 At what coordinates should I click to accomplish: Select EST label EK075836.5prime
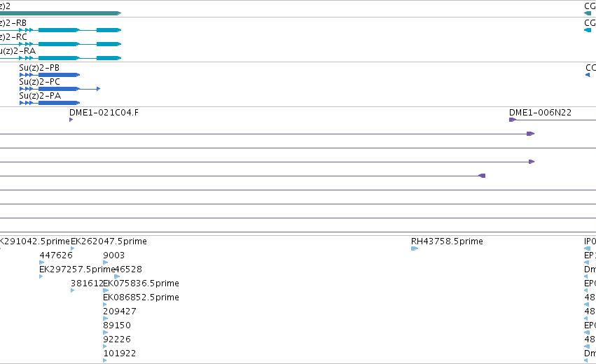[x=141, y=283]
